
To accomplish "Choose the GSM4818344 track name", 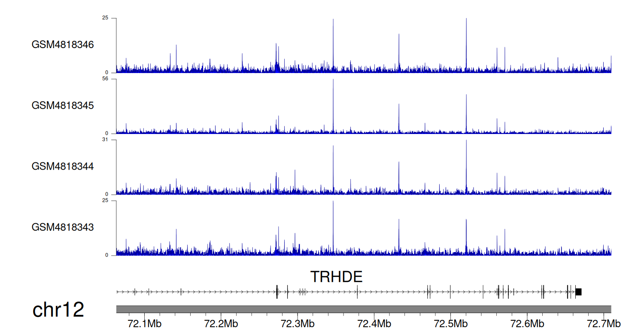I will click(x=63, y=166).
